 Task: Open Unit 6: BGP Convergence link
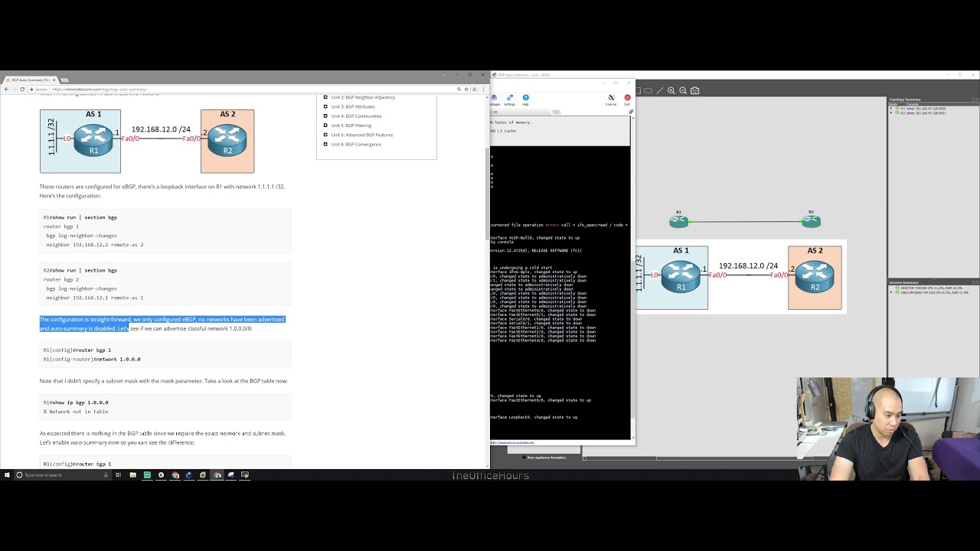(x=356, y=144)
